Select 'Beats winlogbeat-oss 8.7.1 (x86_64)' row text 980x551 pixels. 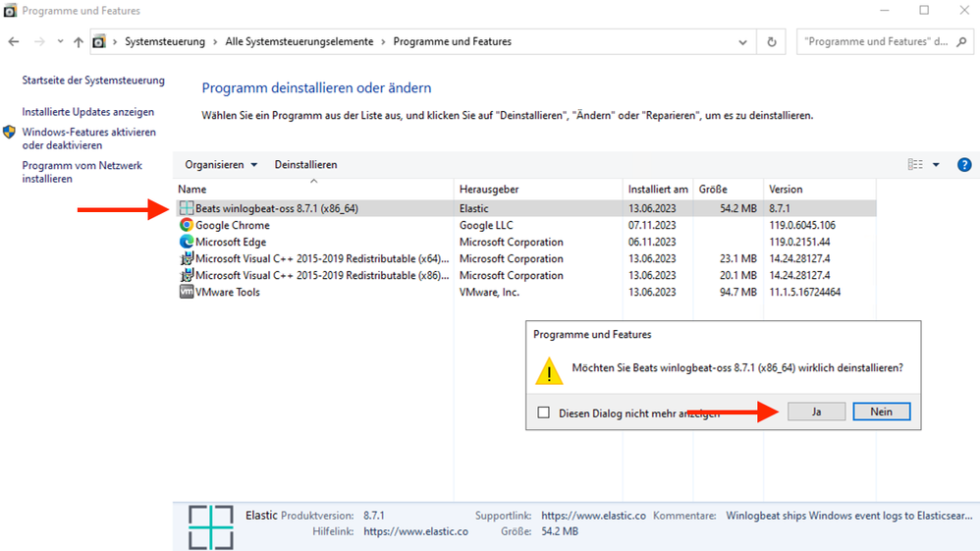(277, 208)
